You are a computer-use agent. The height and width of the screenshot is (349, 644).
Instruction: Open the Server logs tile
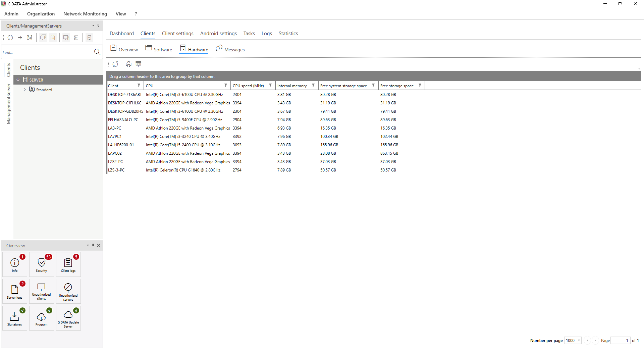15,291
